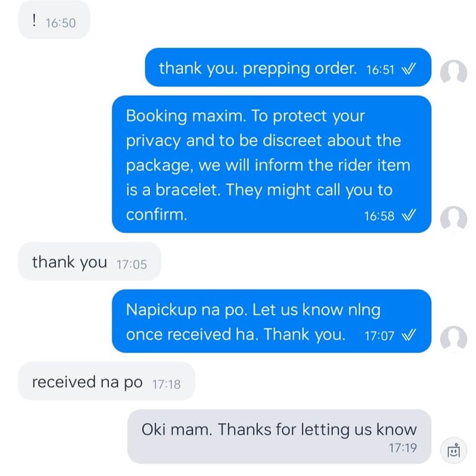
Task: Select the "!" message at 16:50
Action: (x=54, y=20)
